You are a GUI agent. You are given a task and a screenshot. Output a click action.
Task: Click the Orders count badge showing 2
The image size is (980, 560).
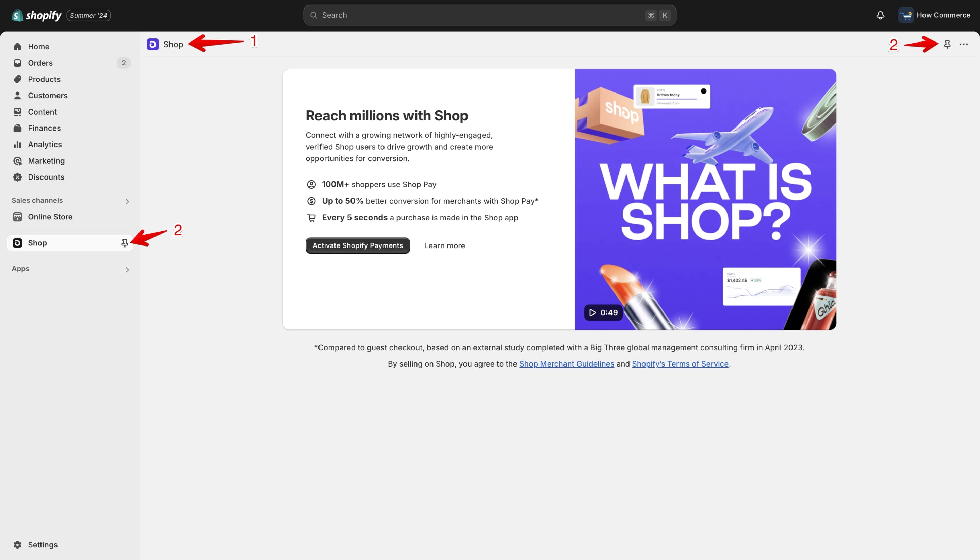click(x=124, y=63)
